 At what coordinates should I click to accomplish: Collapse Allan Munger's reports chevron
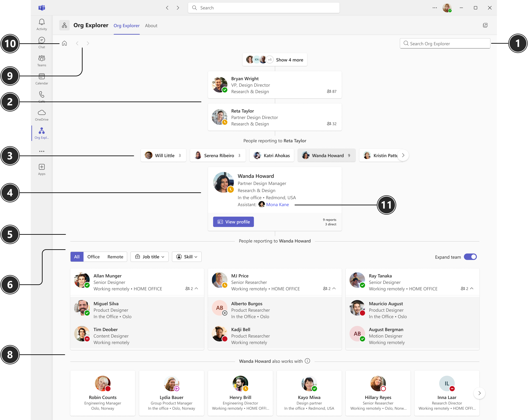tap(196, 289)
